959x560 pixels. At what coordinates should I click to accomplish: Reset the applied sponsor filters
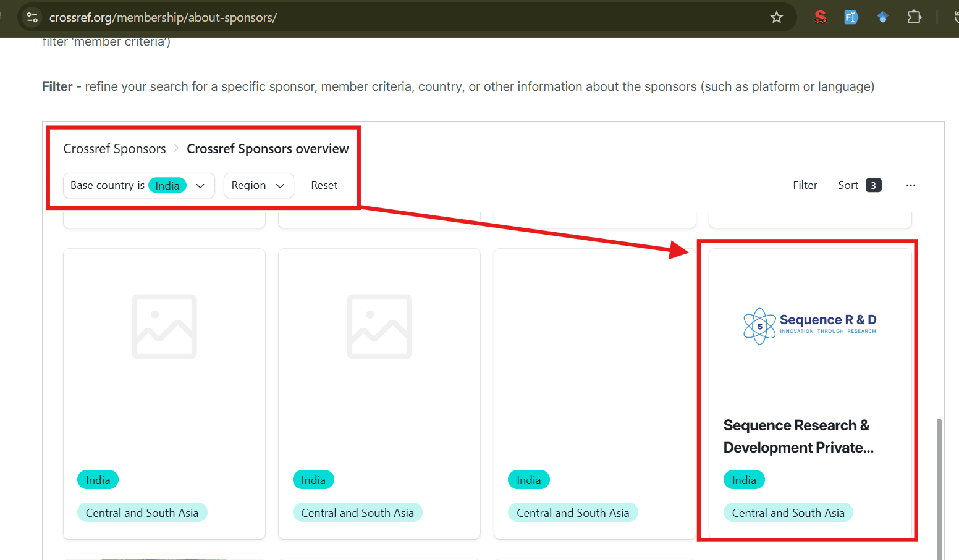(x=324, y=185)
